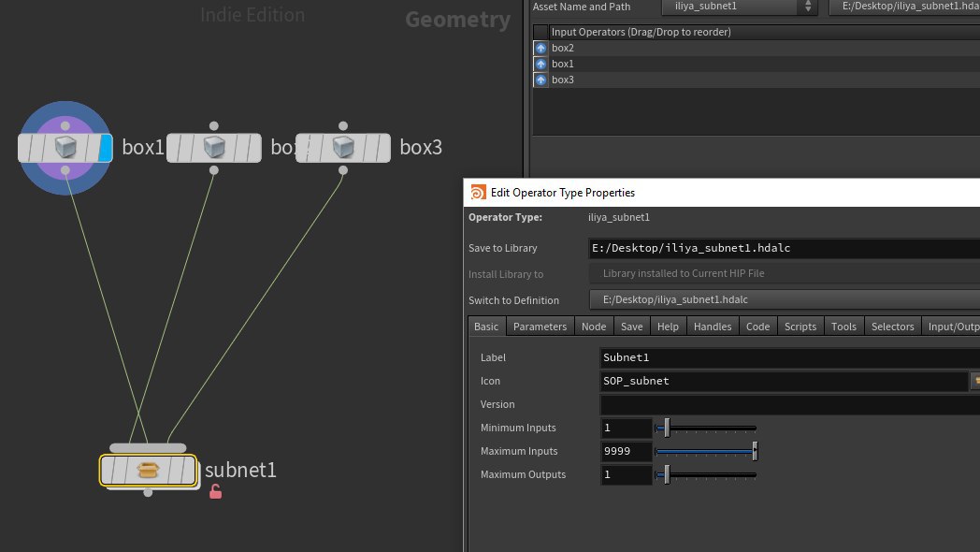This screenshot has height=552, width=980.
Task: Click the Label field containing Subnet1
Action: click(x=790, y=357)
